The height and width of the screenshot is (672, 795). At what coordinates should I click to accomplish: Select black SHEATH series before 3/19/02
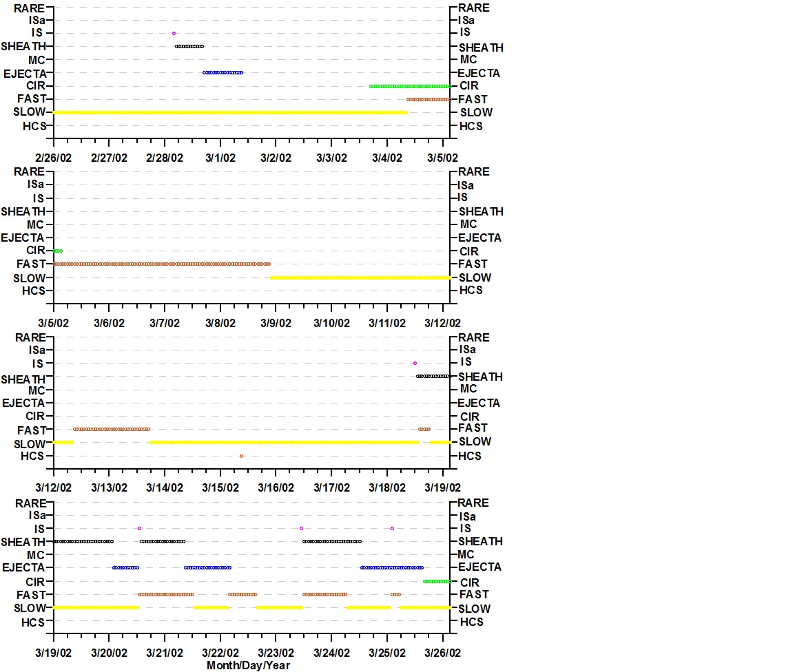coord(433,376)
